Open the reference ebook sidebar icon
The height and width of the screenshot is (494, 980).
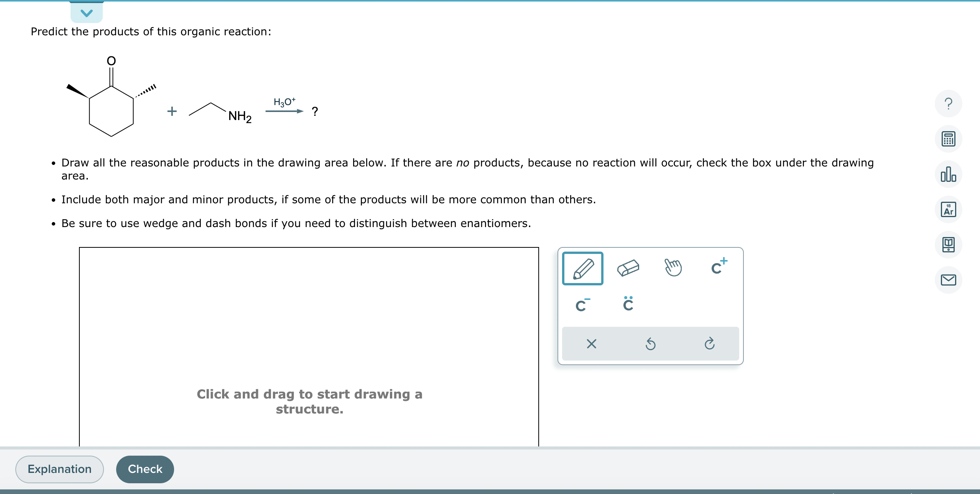(x=949, y=244)
